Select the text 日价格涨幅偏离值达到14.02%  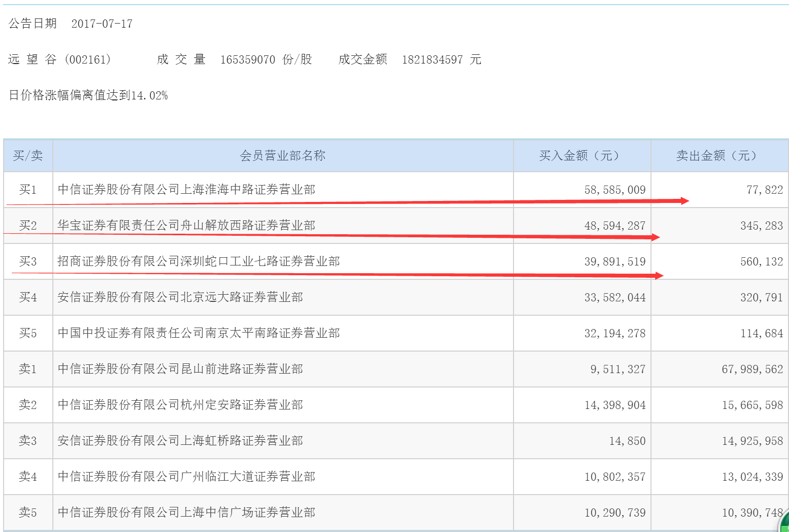88,95
